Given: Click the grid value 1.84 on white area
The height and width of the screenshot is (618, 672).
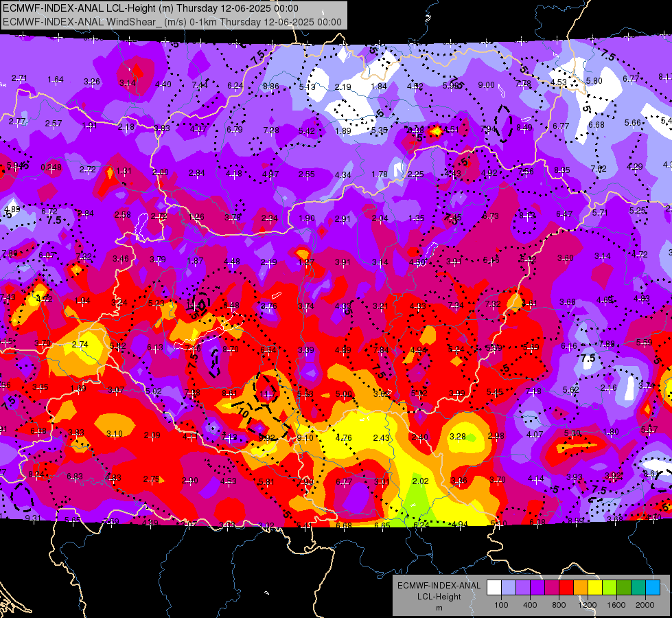Looking at the screenshot, I should 379,87.
